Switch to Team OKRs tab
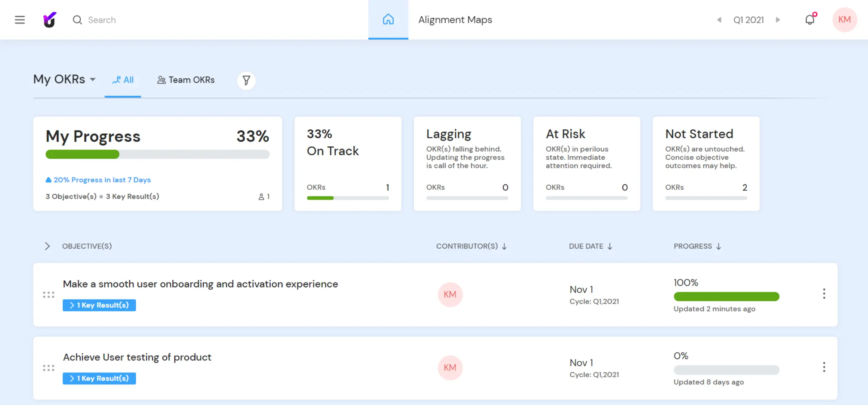The width and height of the screenshot is (868, 405). 186,80
